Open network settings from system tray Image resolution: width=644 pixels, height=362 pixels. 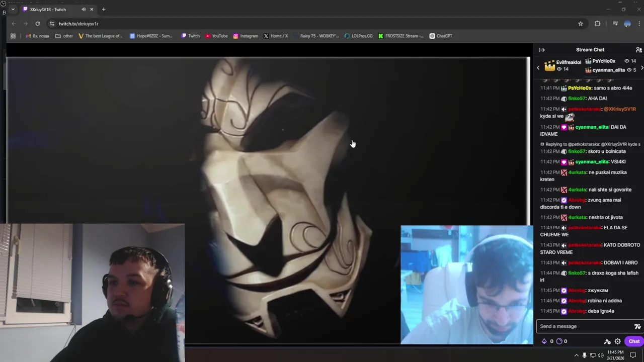[x=592, y=355]
